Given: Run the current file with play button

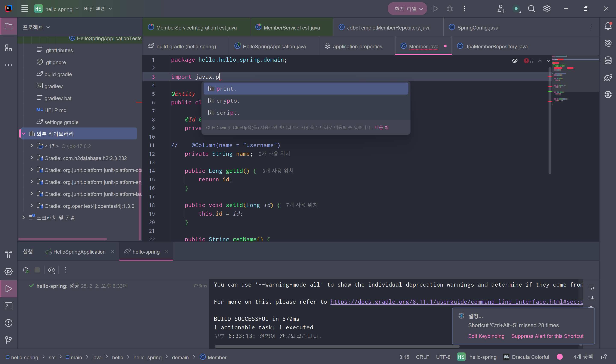Looking at the screenshot, I should point(435,9).
